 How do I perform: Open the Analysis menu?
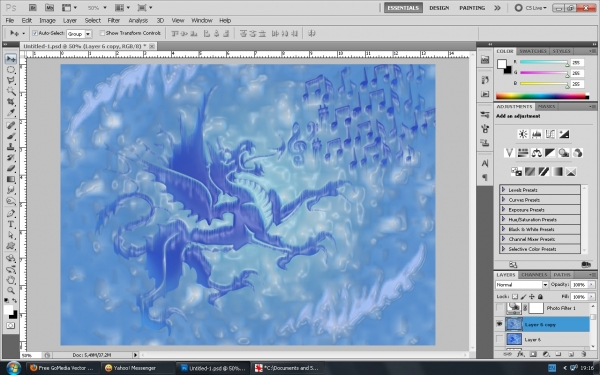(138, 21)
